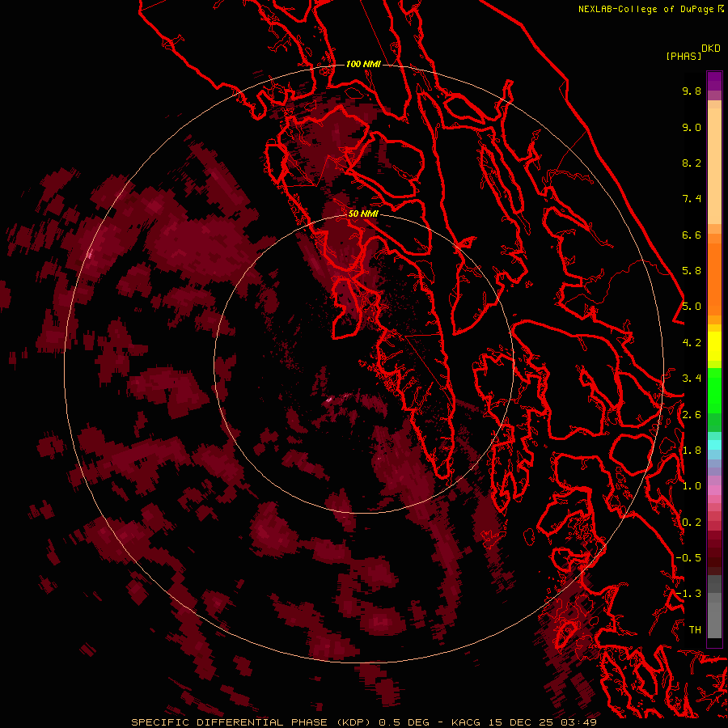Click the 1.0 scale value
728x728 pixels.
tap(692, 486)
